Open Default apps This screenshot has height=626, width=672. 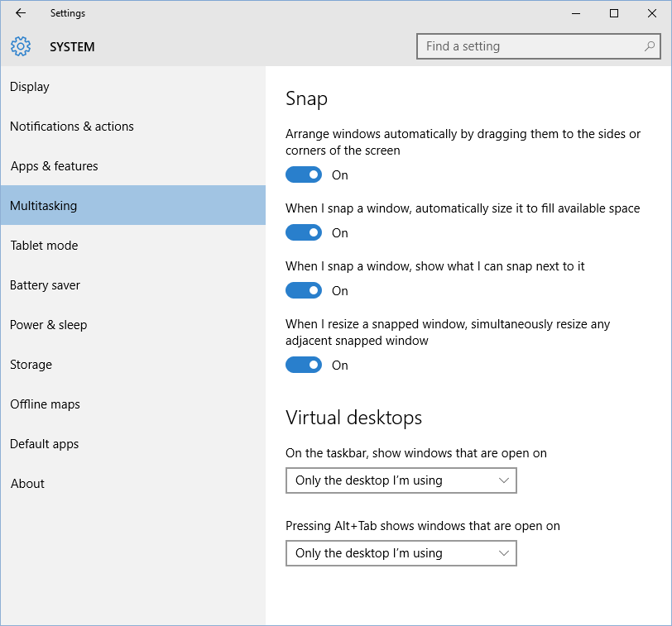click(x=133, y=443)
